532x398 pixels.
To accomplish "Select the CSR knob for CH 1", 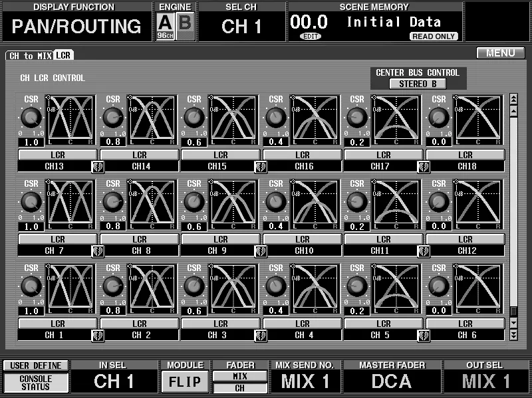I will click(31, 286).
